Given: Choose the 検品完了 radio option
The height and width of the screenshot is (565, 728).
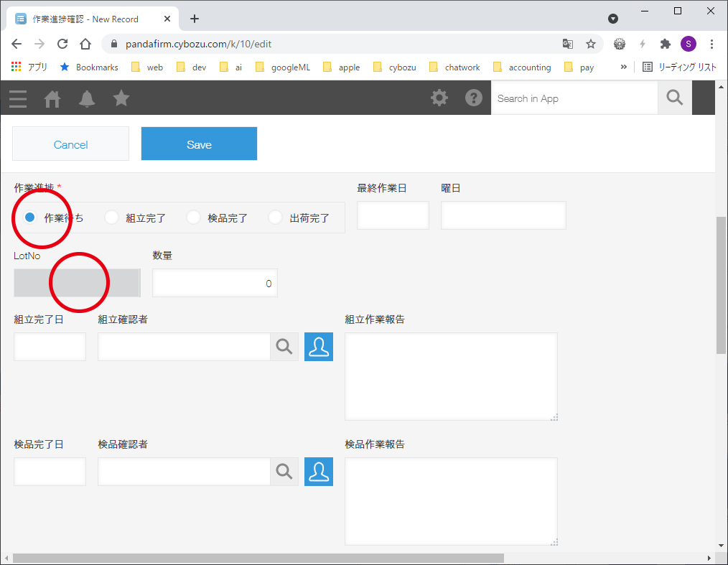Looking at the screenshot, I should [x=194, y=218].
